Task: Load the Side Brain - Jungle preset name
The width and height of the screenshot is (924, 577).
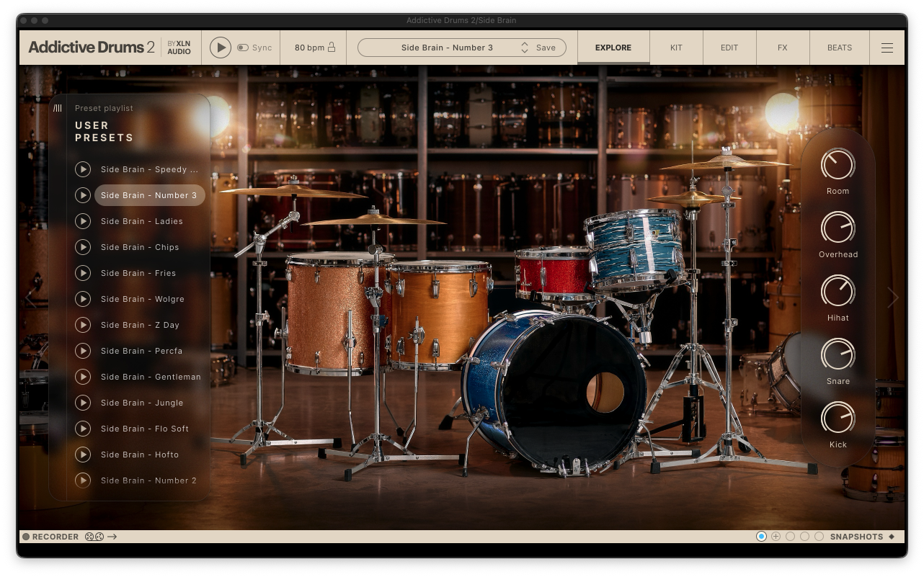Action: click(x=142, y=403)
